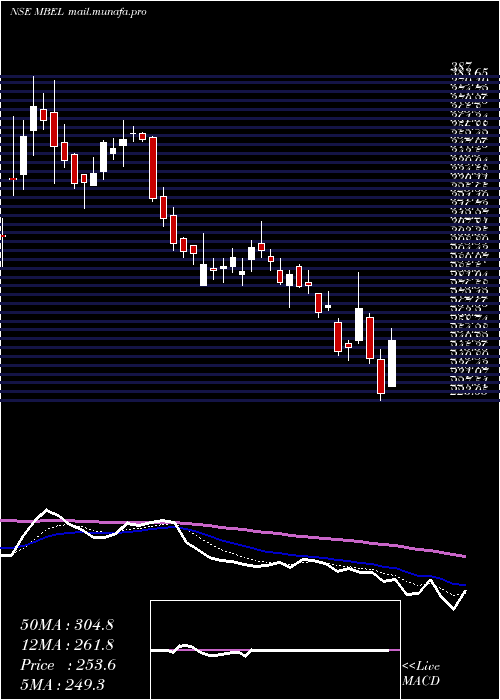This screenshot has width=500, height=700.
Task: Click the <<Live MACD label
Action: coord(421,673)
